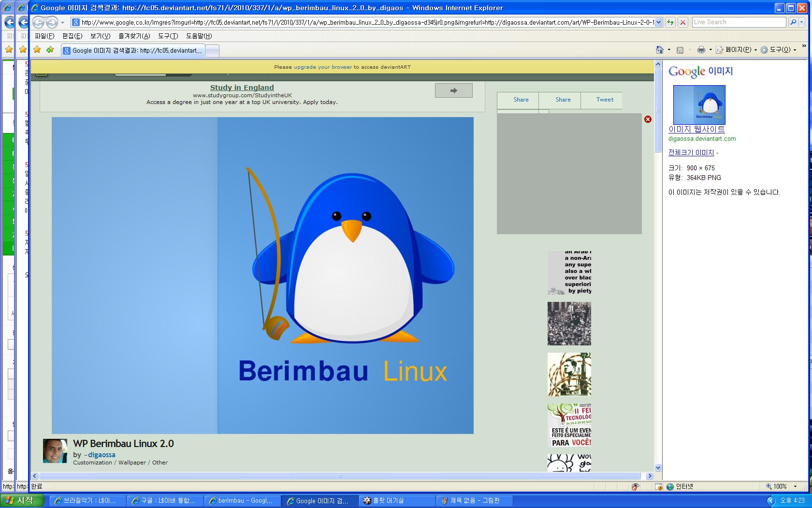Click the Add to Favorites icon

coord(50,49)
